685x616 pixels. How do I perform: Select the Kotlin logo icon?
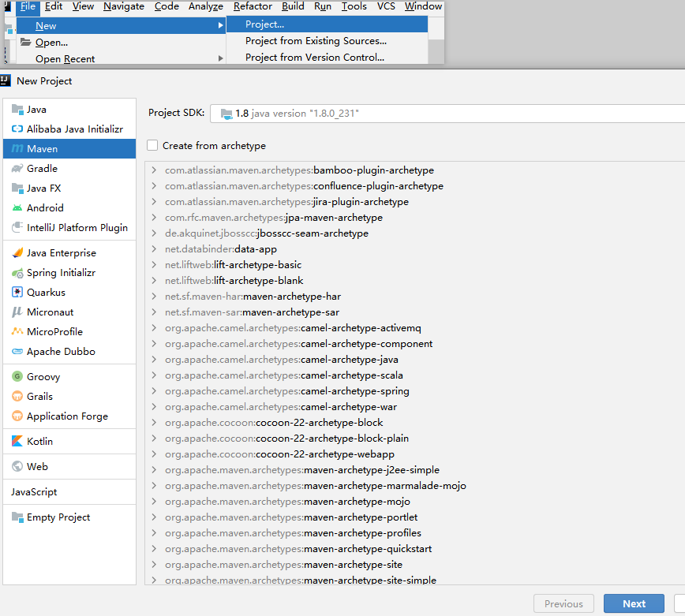[x=17, y=441]
